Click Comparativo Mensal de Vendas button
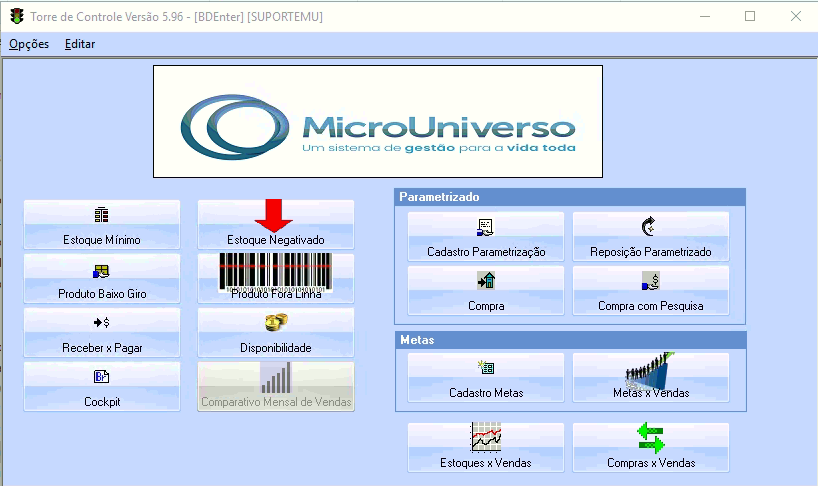Image resolution: width=818 pixels, height=486 pixels. click(275, 386)
